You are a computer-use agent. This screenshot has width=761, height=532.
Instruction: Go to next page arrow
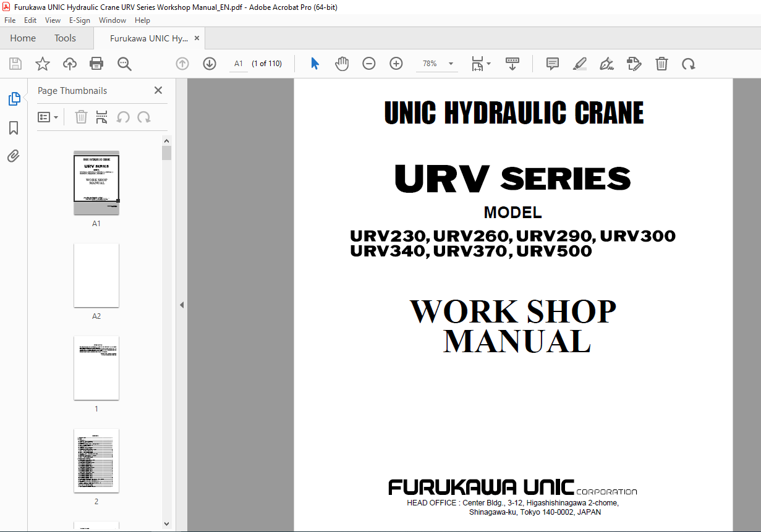pos(210,64)
